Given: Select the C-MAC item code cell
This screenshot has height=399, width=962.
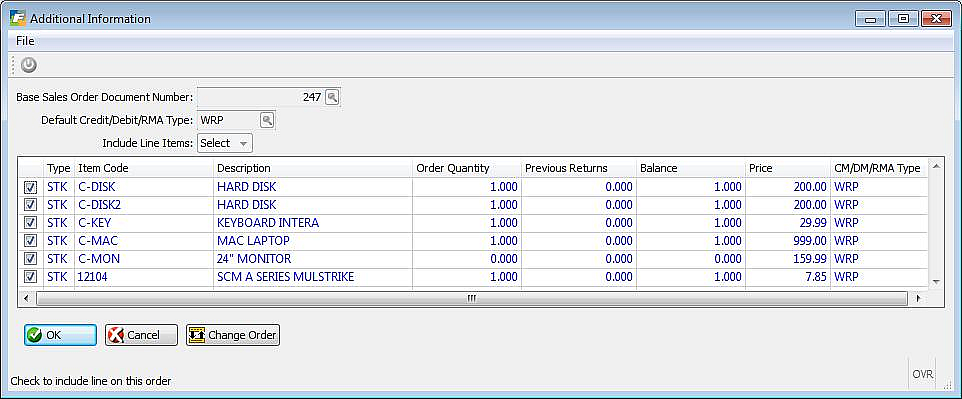Looking at the screenshot, I should [144, 241].
